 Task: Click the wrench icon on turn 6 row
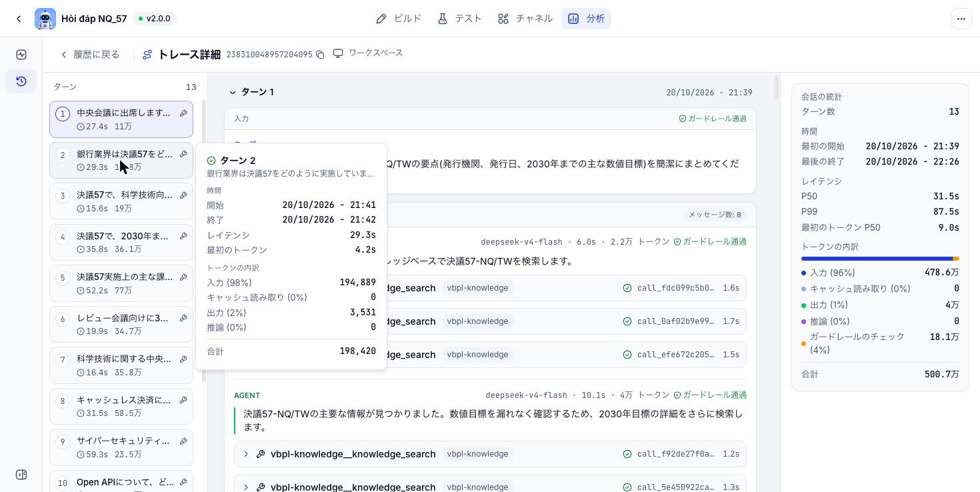[x=183, y=318]
